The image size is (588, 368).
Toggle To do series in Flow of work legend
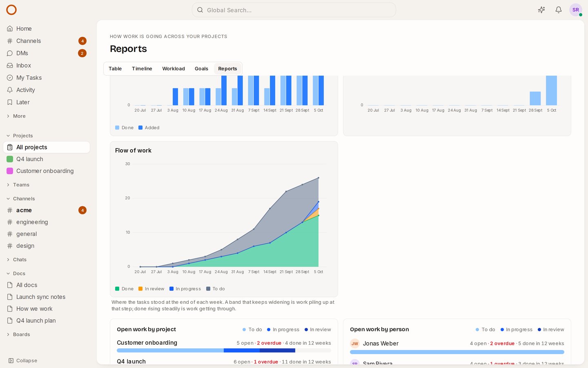coord(216,289)
